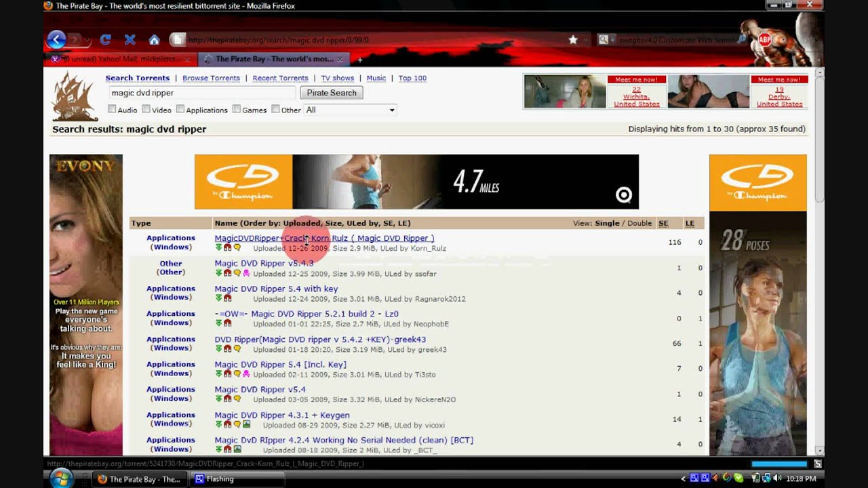Viewport: 868px width, 488px height.
Task: Open Firefox home page icon
Action: tap(154, 40)
